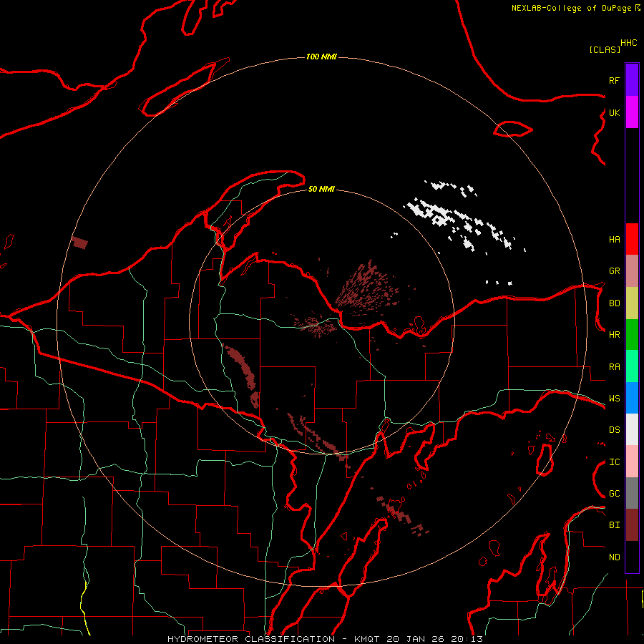Click the 100 NMI range ring label
644x644 pixels.
click(321, 57)
